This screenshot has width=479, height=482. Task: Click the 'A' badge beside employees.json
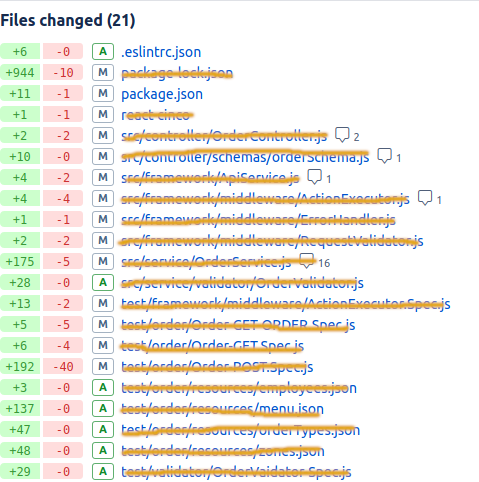point(103,388)
